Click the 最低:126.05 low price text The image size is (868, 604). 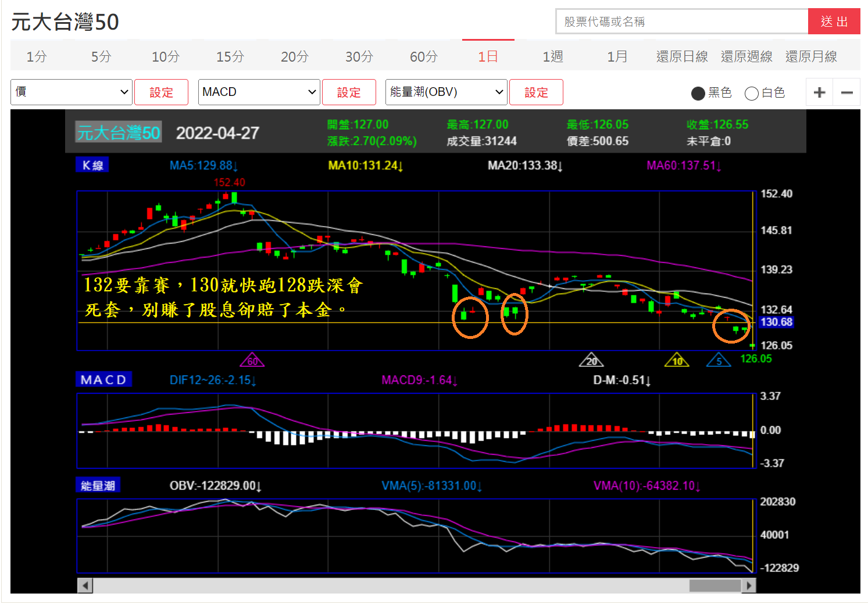(598, 124)
